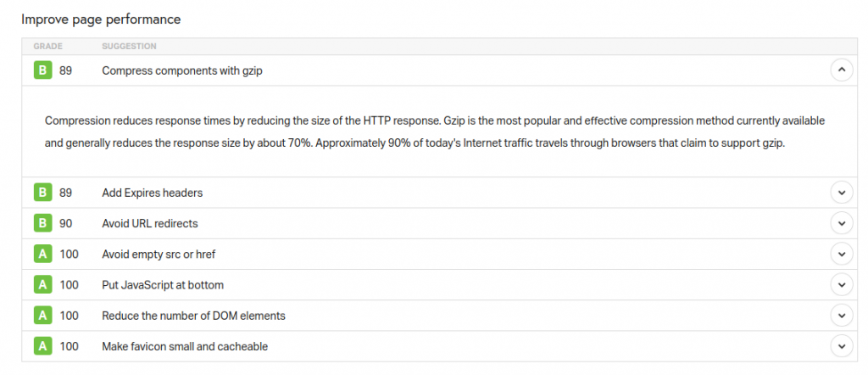The image size is (868, 375).
Task: Click the Compress components with gzip title
Action: coord(182,71)
